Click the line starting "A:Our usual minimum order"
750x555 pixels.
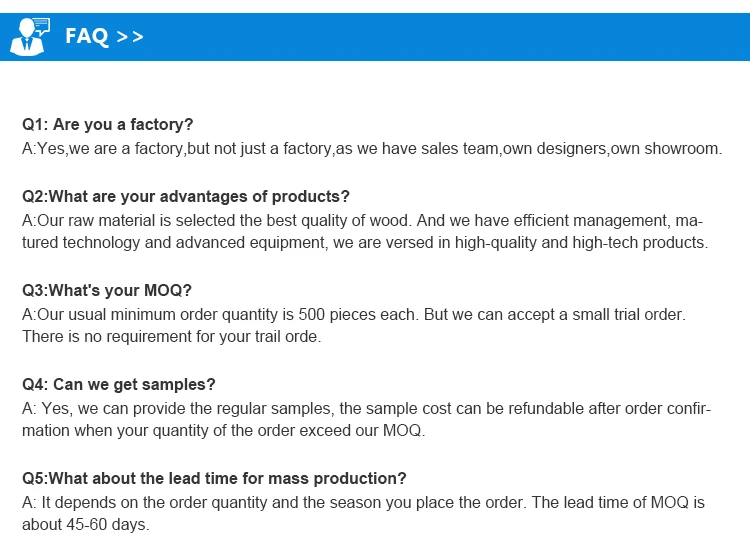click(x=354, y=314)
